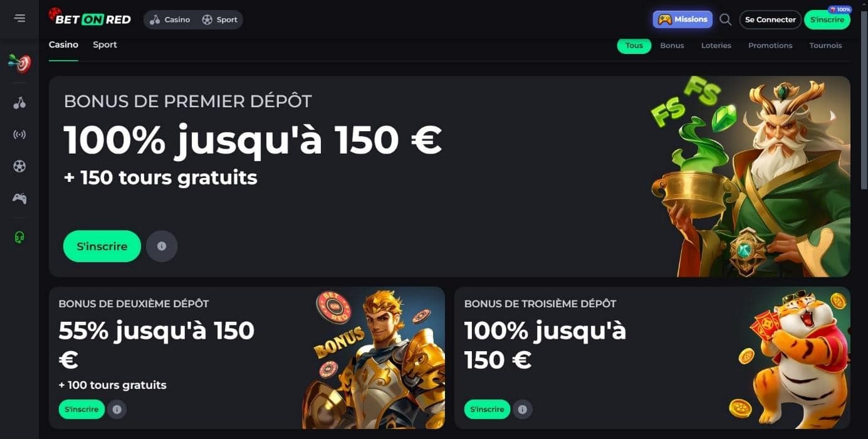Select the Loteries filter tab
The image size is (868, 439).
(716, 45)
